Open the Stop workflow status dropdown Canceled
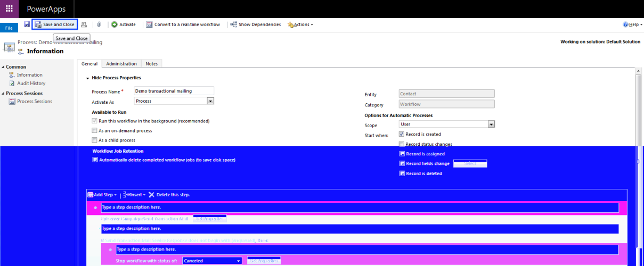The image size is (644, 266). pyautogui.click(x=212, y=261)
